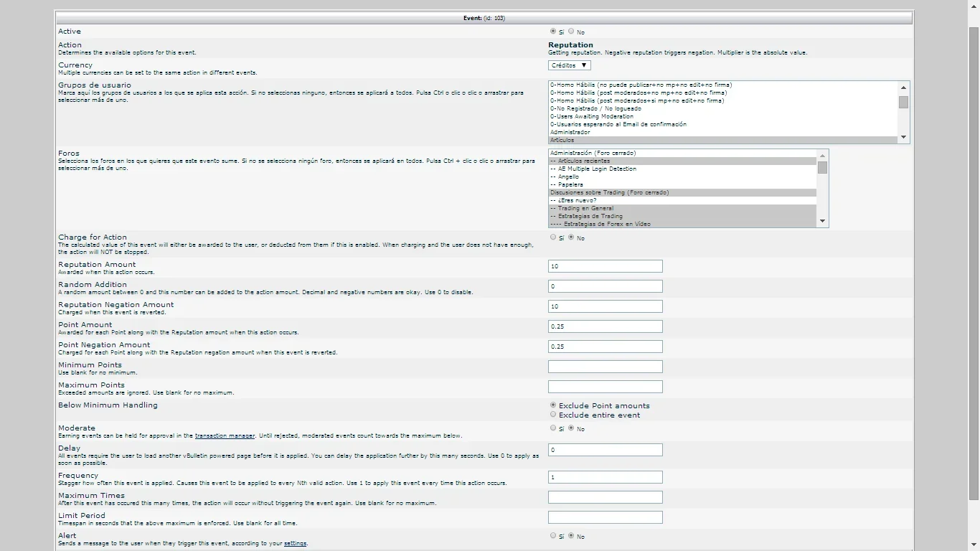Click the Point Negation Amount field
Viewport: 980px width, 551px height.
(x=606, y=347)
